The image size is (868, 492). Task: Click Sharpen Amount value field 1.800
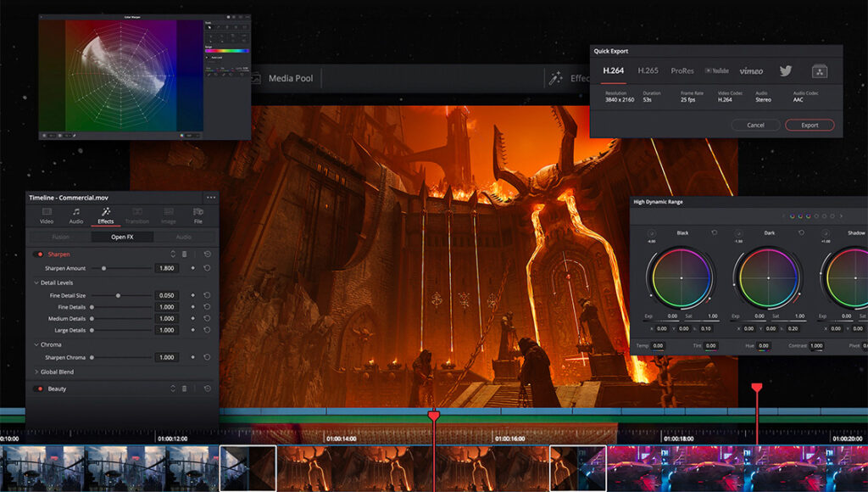(167, 268)
